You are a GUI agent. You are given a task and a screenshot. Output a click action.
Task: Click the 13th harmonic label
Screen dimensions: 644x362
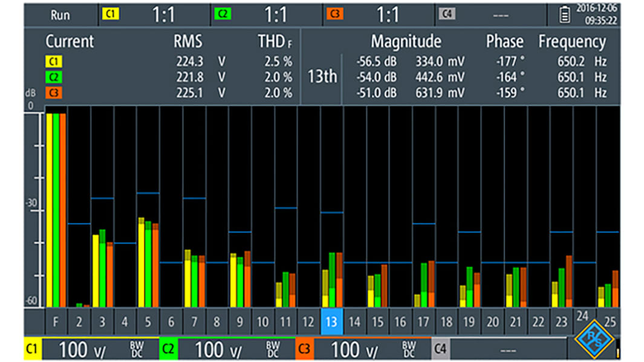[x=322, y=76]
